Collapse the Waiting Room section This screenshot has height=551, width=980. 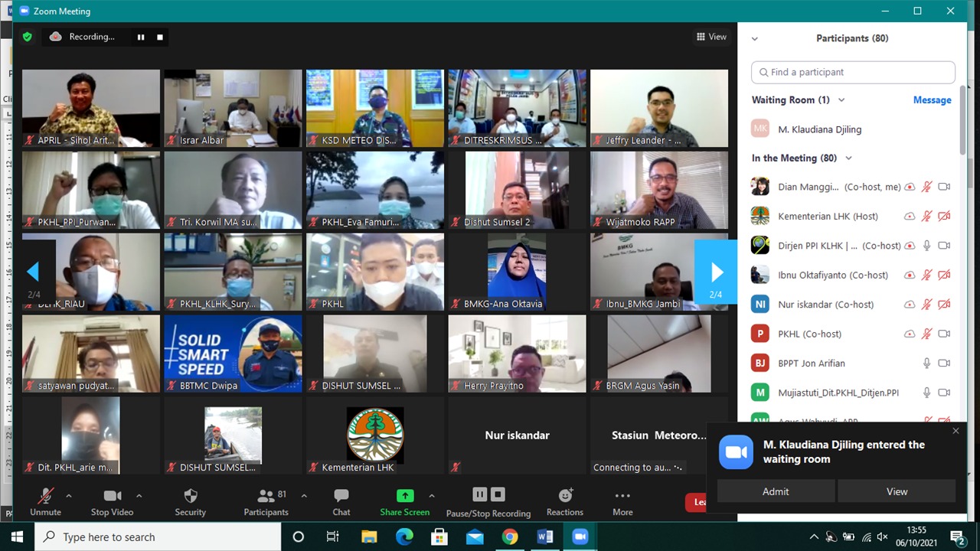coord(841,100)
